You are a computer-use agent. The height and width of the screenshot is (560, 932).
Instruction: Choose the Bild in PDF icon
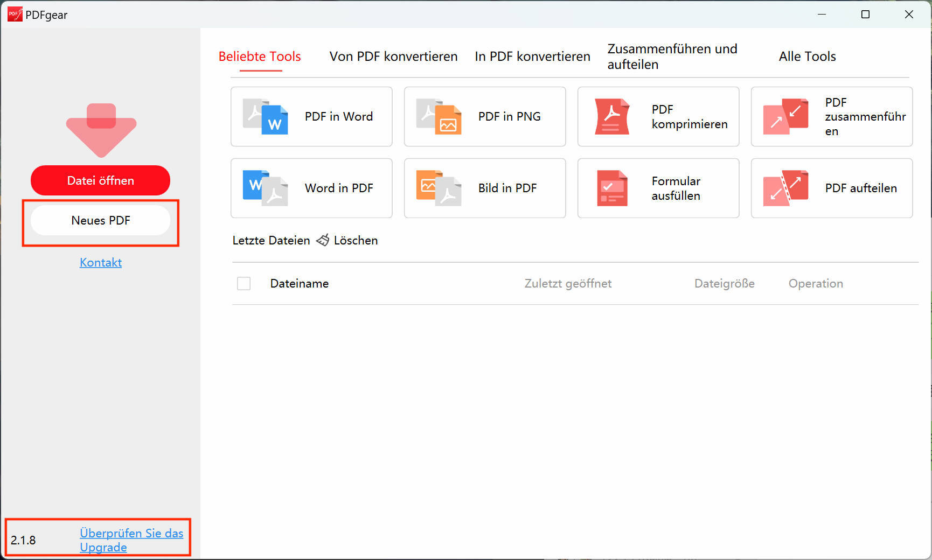[x=439, y=188]
